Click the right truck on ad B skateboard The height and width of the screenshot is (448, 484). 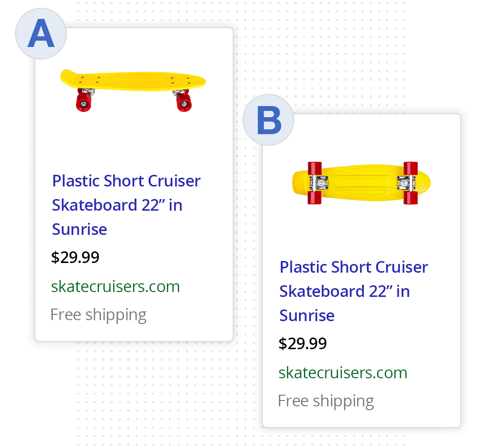406,183
